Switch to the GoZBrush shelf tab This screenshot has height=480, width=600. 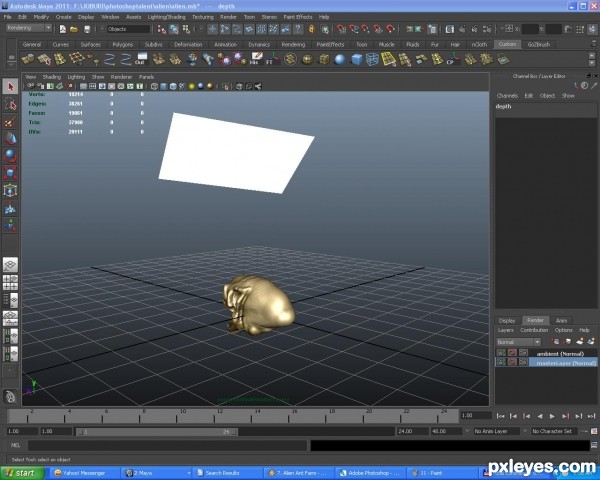tap(539, 44)
